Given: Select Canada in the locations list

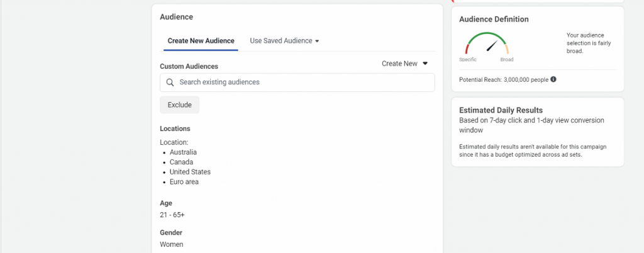Looking at the screenshot, I should (181, 162).
